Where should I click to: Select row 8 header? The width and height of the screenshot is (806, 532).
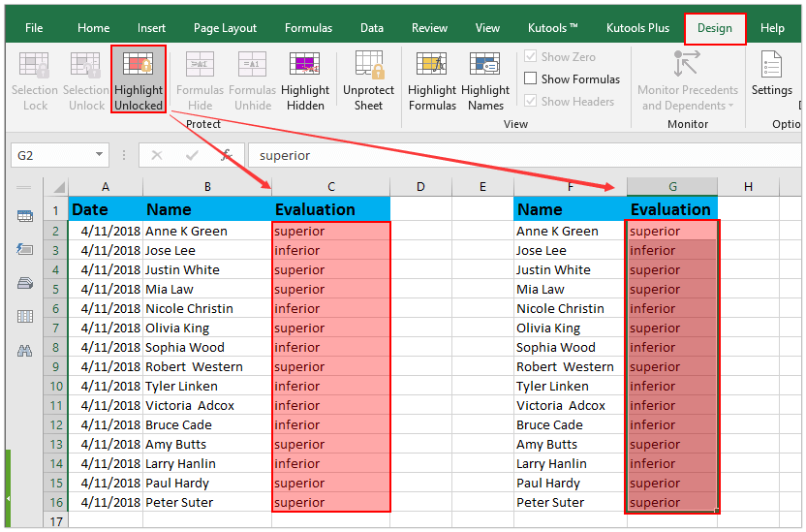coord(55,348)
